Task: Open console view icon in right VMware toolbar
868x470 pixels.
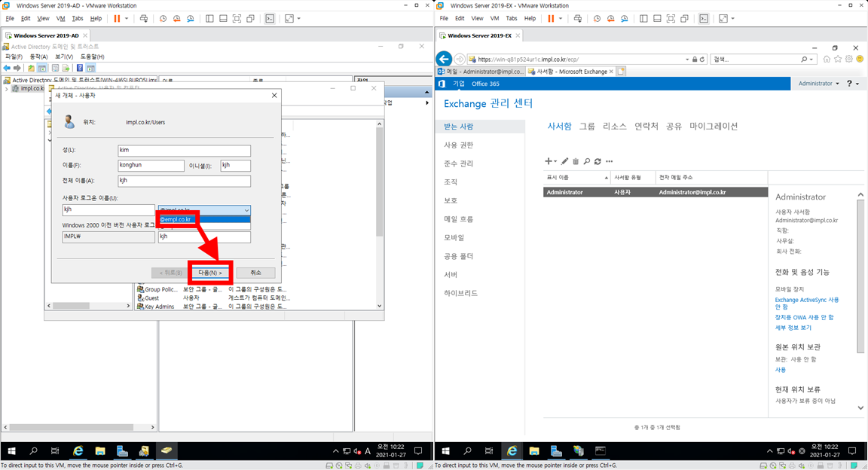Action: point(704,18)
